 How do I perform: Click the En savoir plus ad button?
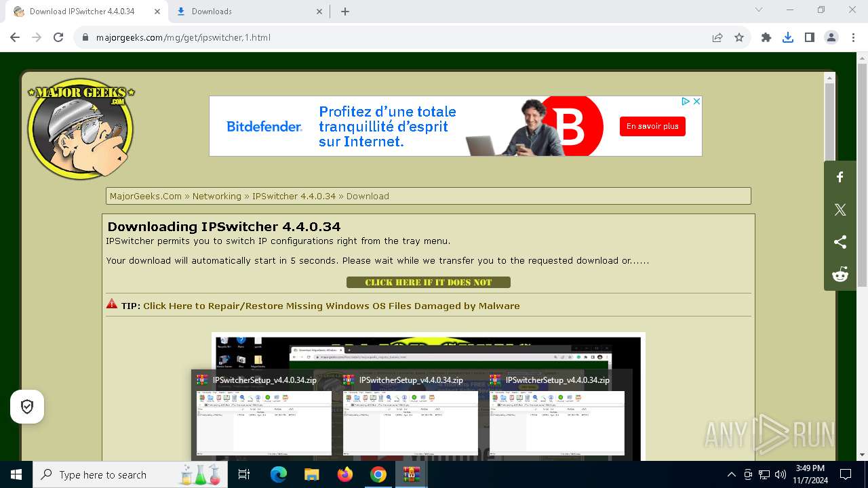[652, 126]
